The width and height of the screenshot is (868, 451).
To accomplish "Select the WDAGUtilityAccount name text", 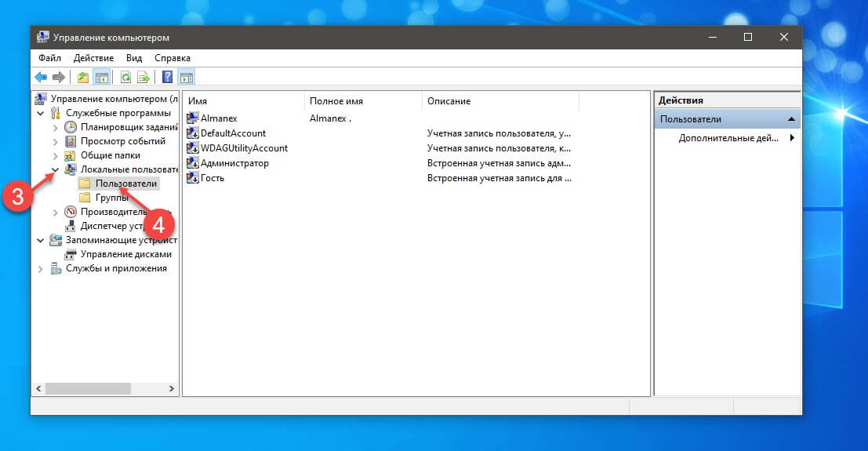I will [x=244, y=148].
